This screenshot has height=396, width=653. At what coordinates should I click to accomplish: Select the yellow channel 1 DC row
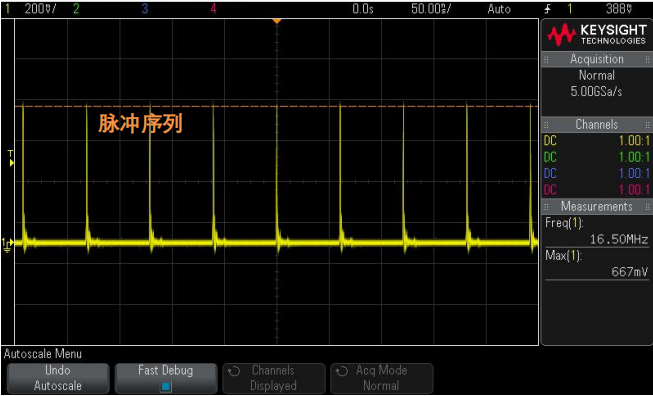[x=596, y=141]
